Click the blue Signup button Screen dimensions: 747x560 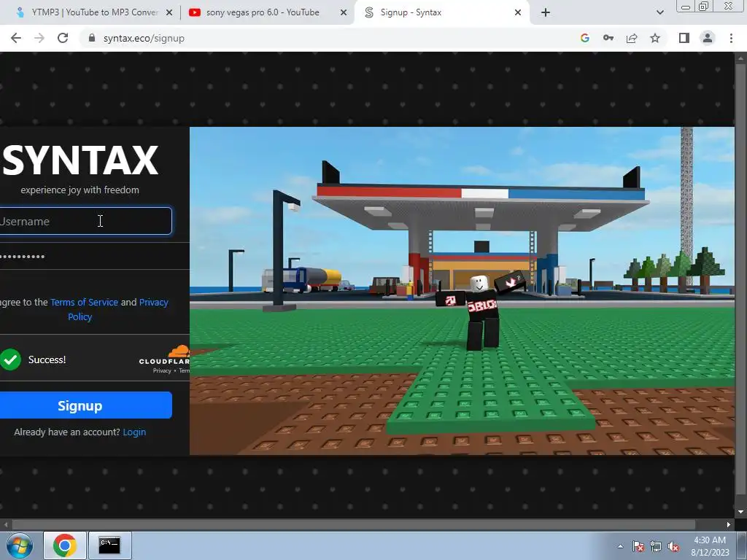tap(85, 405)
